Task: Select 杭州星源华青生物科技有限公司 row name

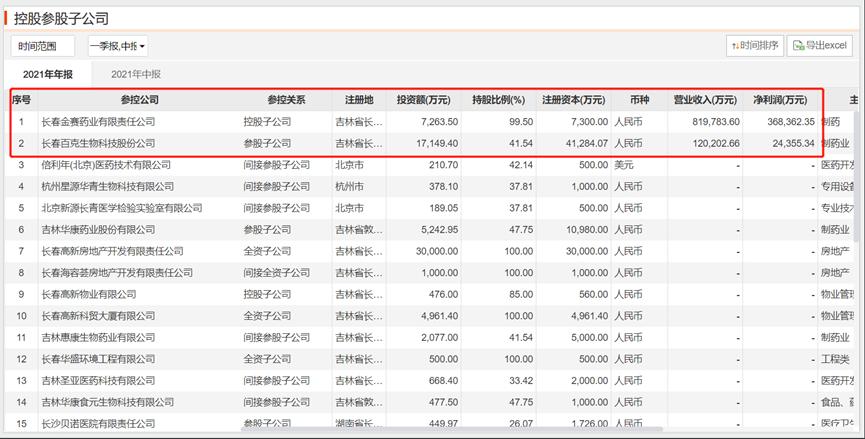Action: click(x=108, y=186)
